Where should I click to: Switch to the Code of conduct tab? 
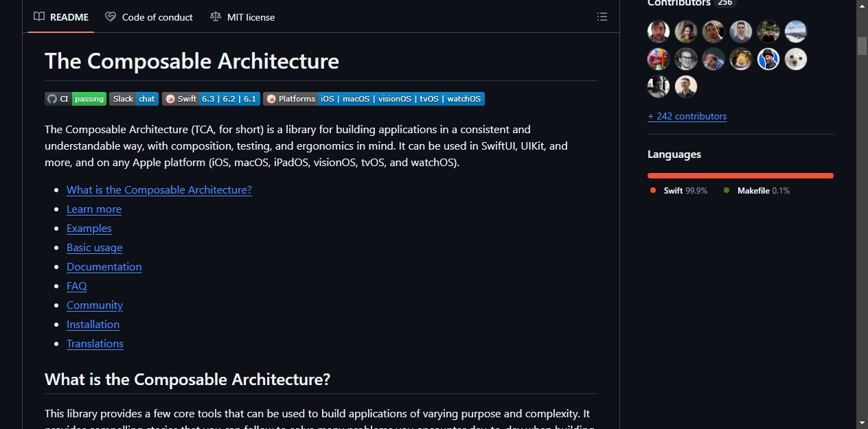tap(149, 17)
